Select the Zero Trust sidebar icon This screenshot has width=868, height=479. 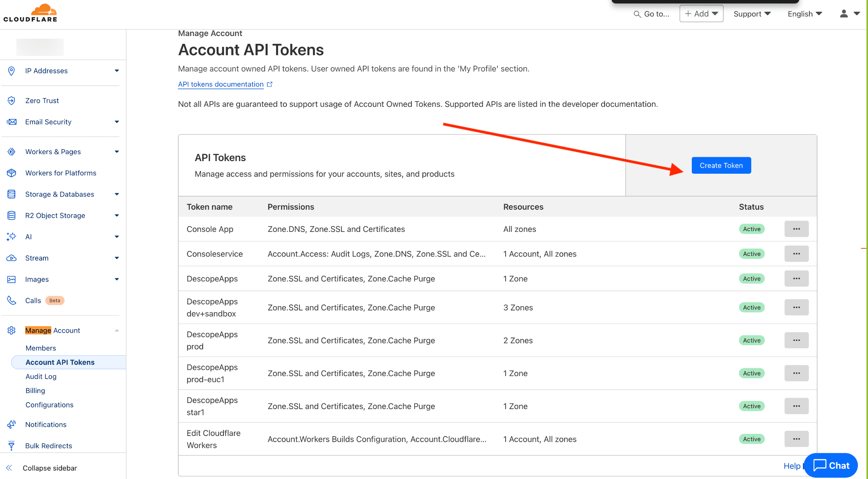tap(11, 100)
